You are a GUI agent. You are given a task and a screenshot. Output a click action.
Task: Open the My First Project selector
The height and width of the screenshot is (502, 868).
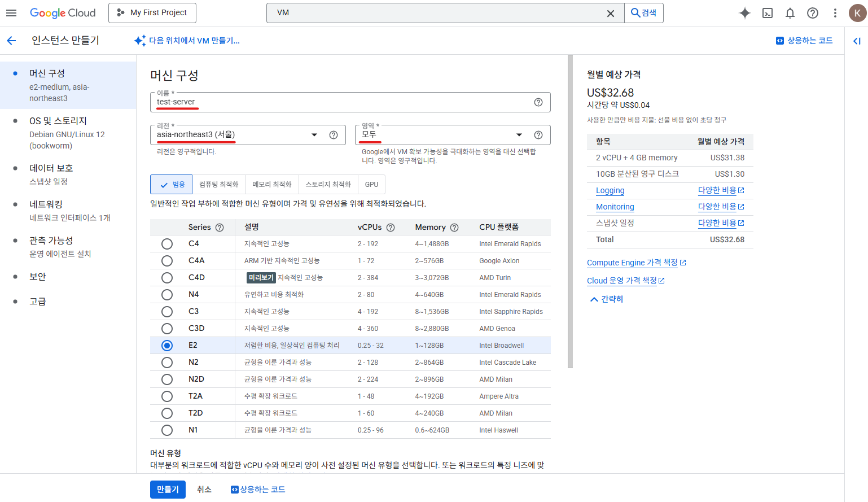click(152, 13)
